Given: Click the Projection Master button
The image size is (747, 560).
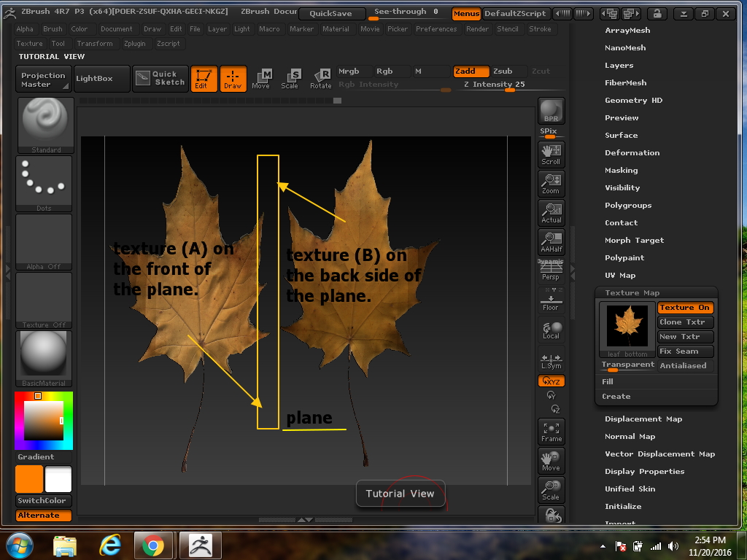Looking at the screenshot, I should click(43, 79).
